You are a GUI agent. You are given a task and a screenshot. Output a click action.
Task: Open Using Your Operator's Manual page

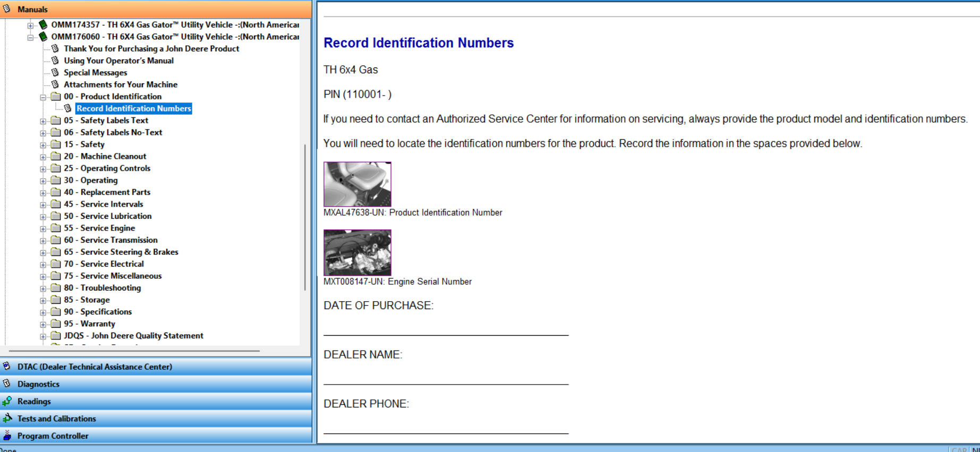click(x=118, y=61)
